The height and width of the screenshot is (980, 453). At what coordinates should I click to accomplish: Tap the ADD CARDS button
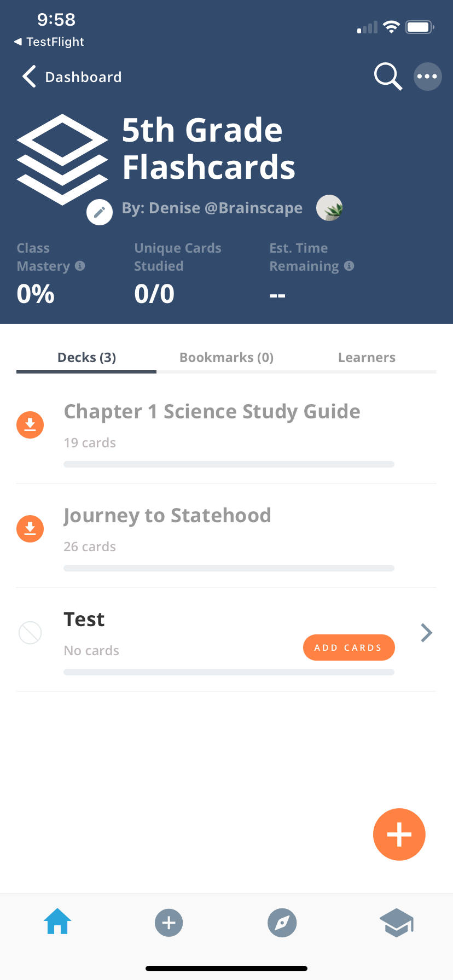click(x=349, y=647)
